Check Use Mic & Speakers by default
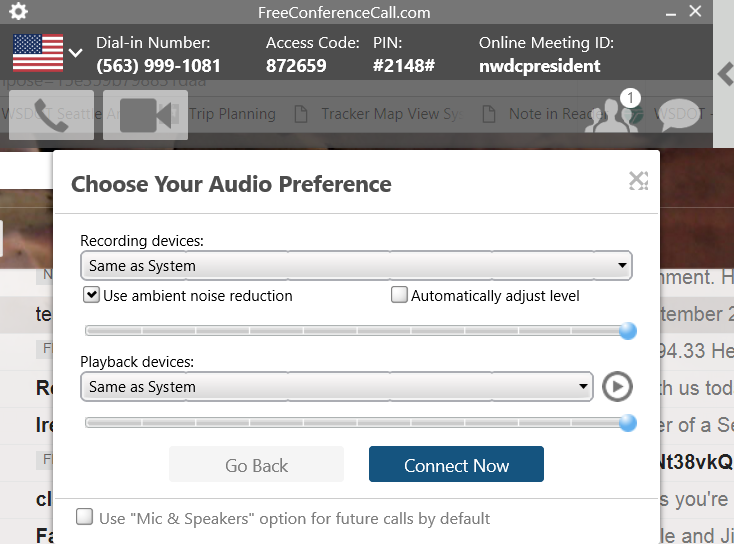 click(84, 517)
